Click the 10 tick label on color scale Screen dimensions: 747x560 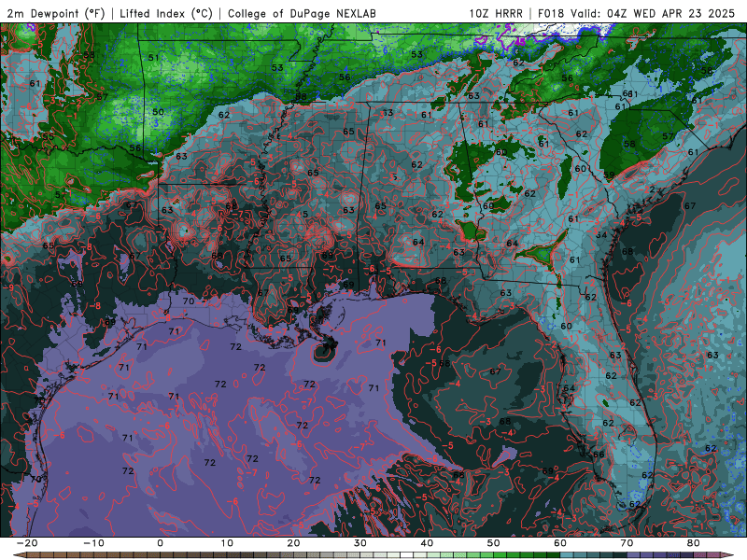227,543
